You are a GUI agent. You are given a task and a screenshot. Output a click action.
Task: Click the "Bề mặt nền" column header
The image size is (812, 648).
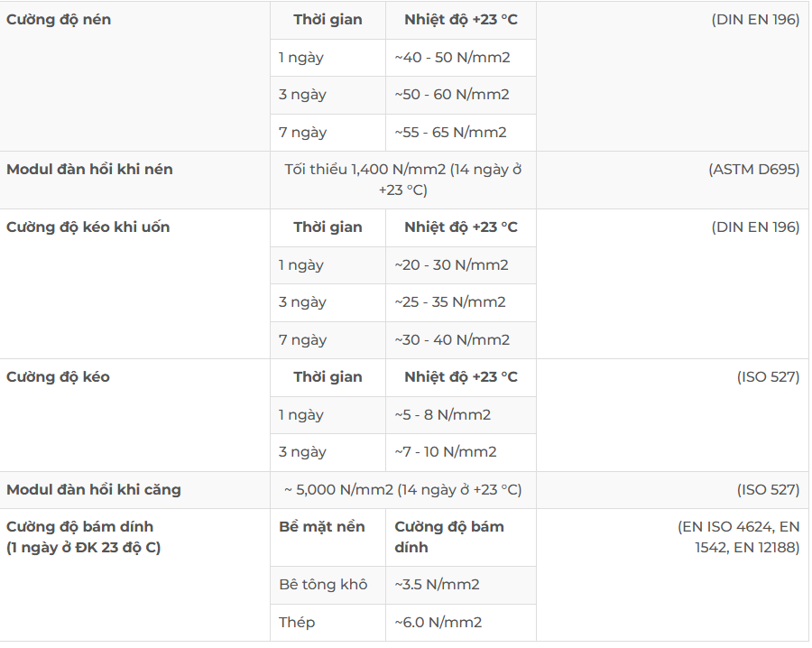[322, 527]
